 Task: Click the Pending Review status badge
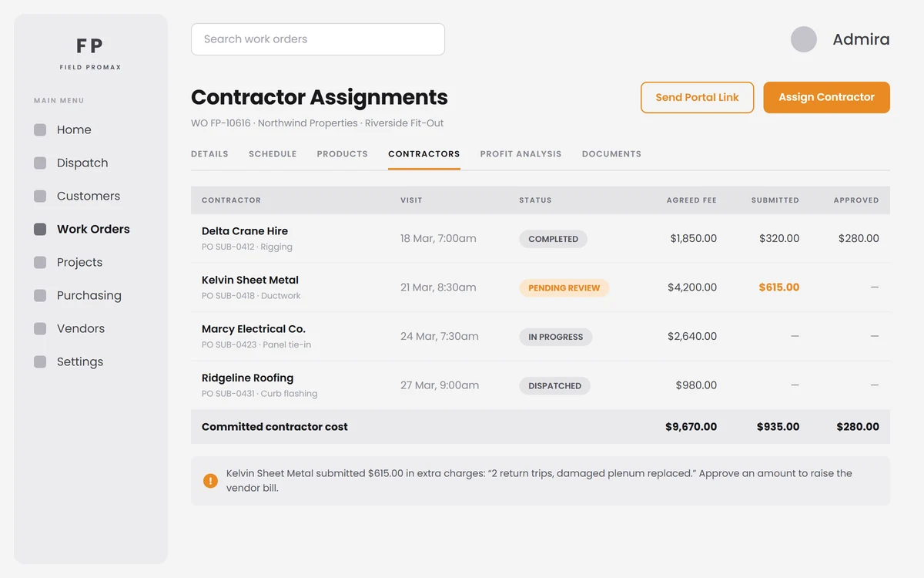coord(564,288)
